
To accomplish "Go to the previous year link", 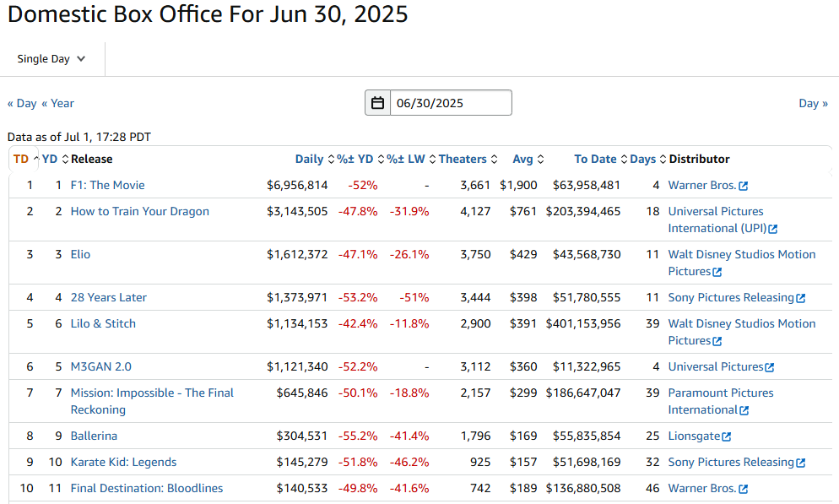I will 57,103.
